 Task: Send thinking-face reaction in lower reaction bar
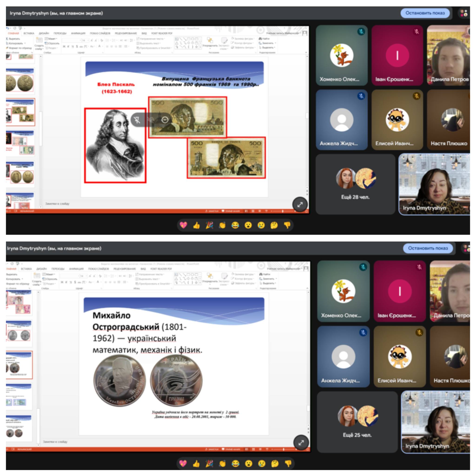coord(274,463)
